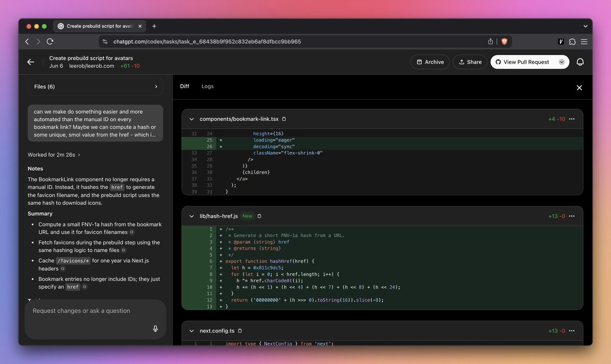Open the tab search dropdown arrow
The width and height of the screenshot is (611, 364).
tap(586, 26)
